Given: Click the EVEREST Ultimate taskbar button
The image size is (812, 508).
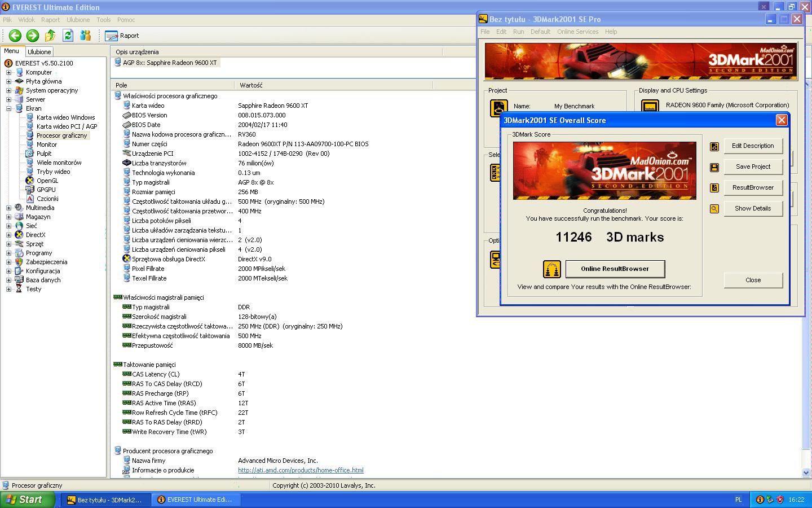Looking at the screenshot, I should [196, 500].
